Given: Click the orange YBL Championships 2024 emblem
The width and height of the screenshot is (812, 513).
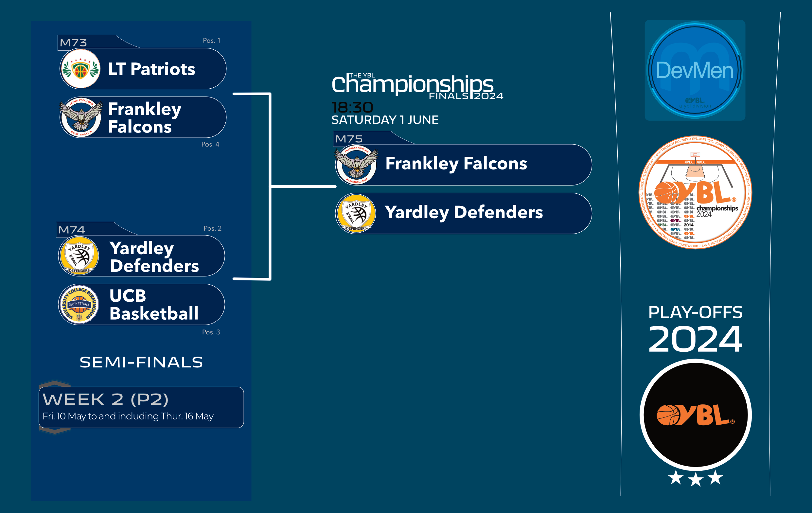Looking at the screenshot, I should coord(695,192).
